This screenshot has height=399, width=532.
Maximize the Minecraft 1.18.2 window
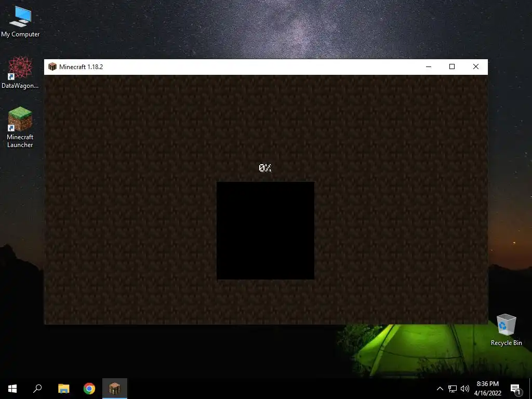[x=452, y=66]
